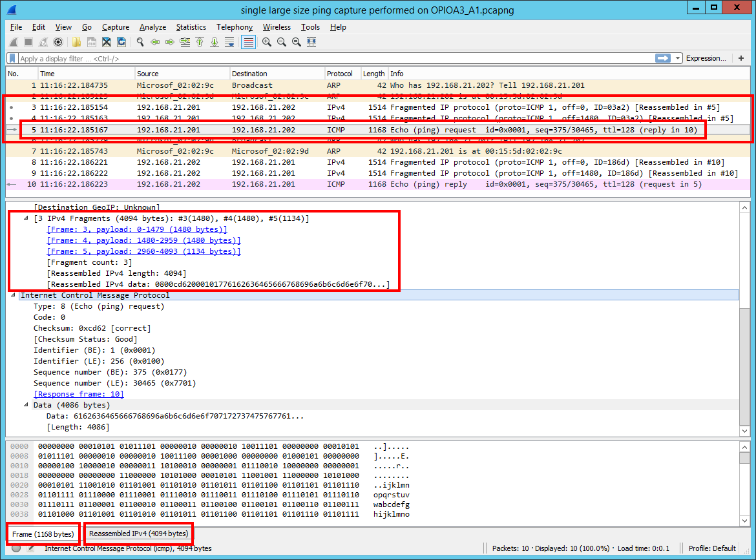Screen dimensions: 756x560
Task: Open the Tools menu
Action: pyautogui.click(x=311, y=28)
